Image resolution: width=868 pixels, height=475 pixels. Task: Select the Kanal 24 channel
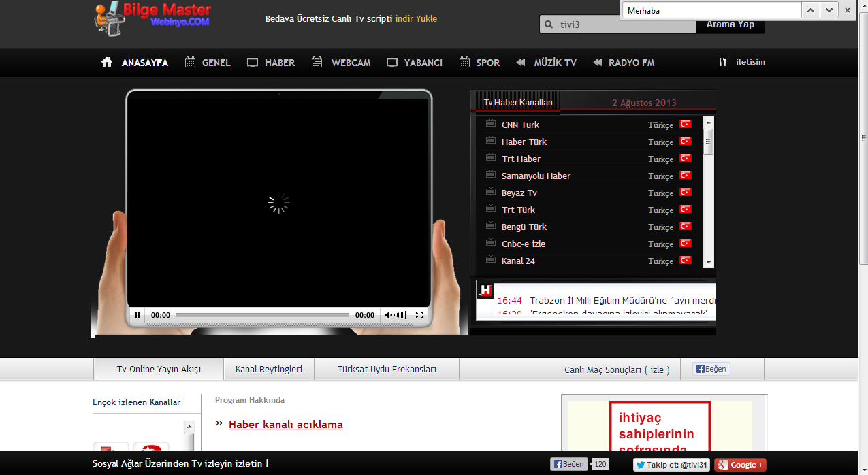pyautogui.click(x=518, y=261)
